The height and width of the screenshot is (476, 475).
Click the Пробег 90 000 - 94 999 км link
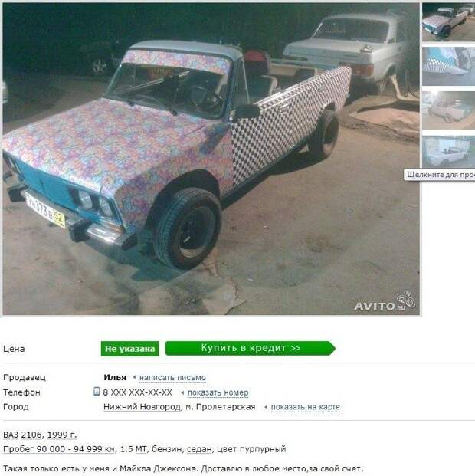click(58, 449)
